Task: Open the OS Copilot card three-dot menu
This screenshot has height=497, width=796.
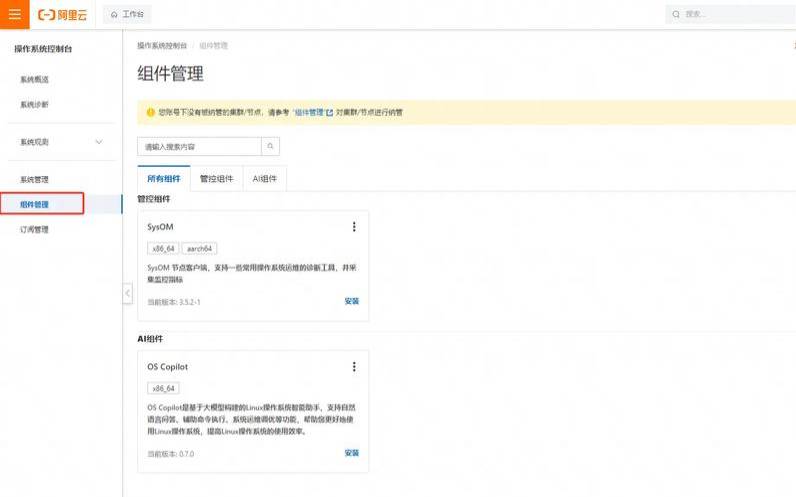Action: pos(354,367)
